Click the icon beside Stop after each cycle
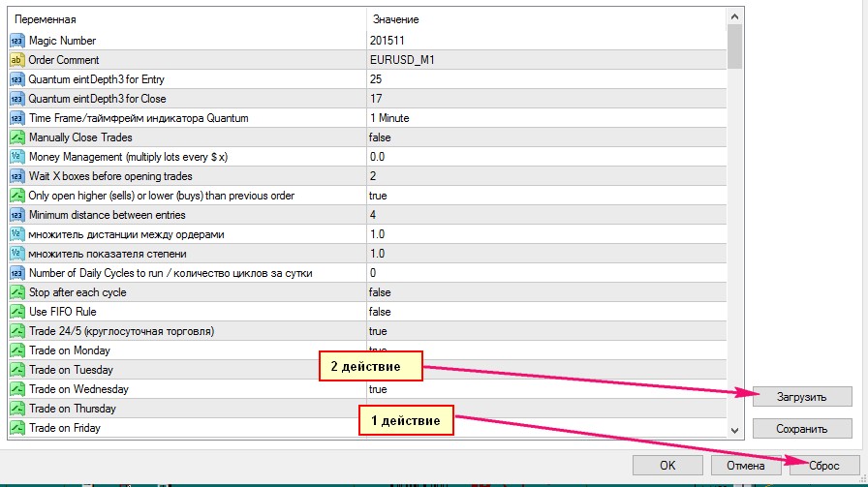Image resolution: width=868 pixels, height=487 pixels. pos(17,292)
